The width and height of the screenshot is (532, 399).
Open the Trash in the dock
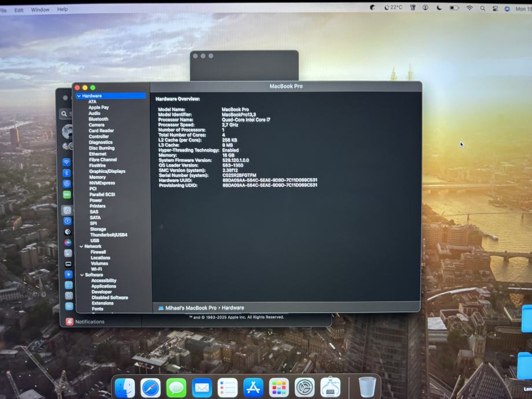point(367,386)
